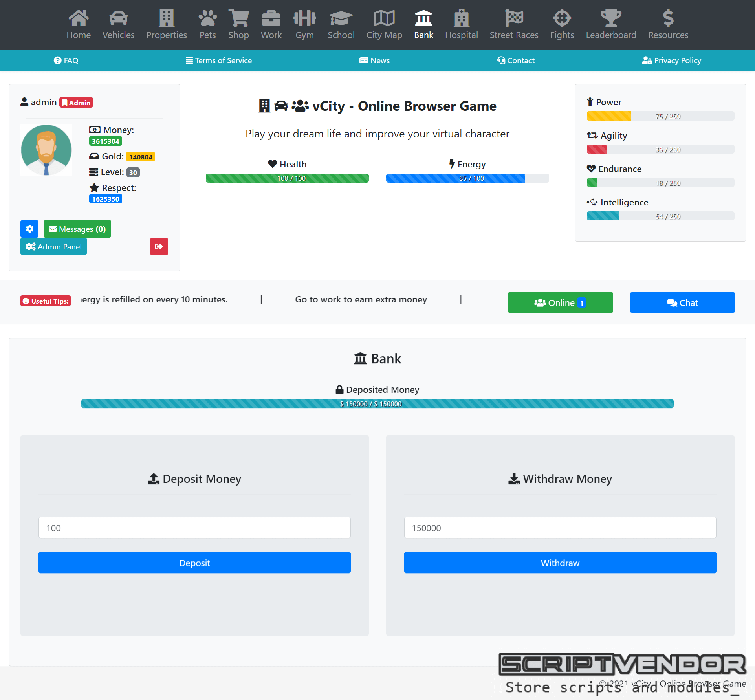The image size is (755, 700).
Task: Focus the deposit amount field
Action: (194, 528)
